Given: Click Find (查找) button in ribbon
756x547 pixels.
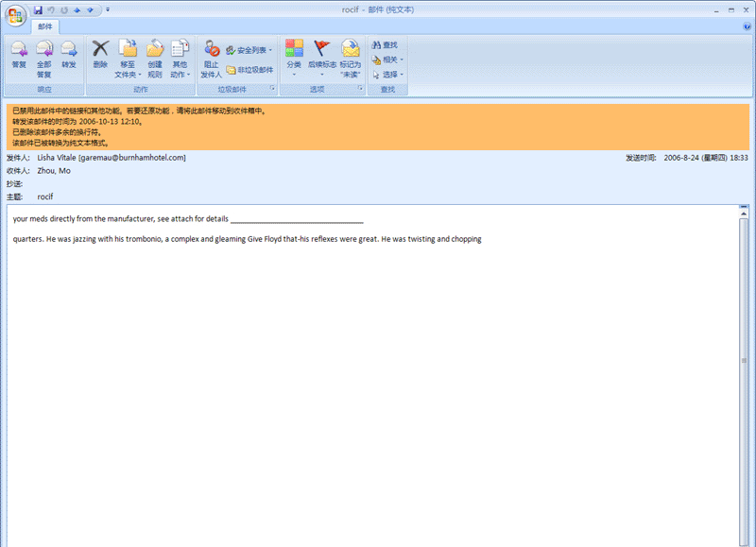Looking at the screenshot, I should tap(386, 44).
